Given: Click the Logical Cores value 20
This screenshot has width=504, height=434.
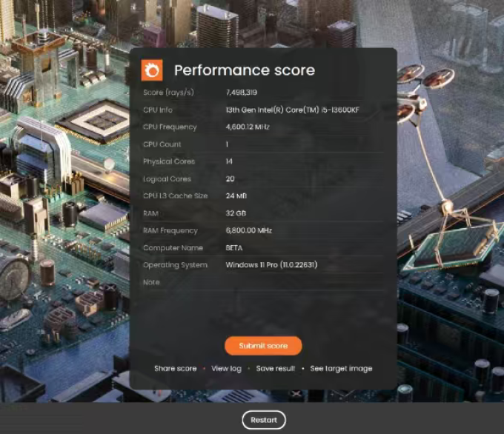Looking at the screenshot, I should [230, 178].
